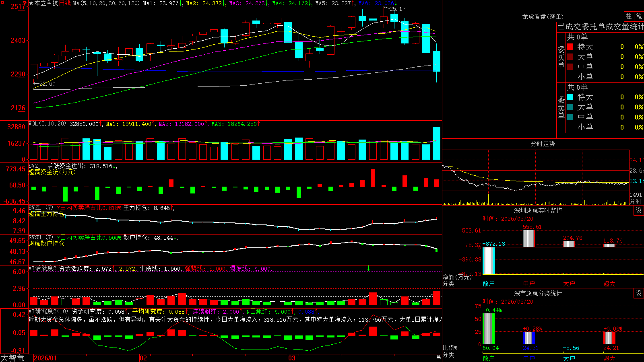Image resolution: width=644 pixels, height=362 pixels.
Task: Select the 03 month timeline marker
Action: (292, 358)
